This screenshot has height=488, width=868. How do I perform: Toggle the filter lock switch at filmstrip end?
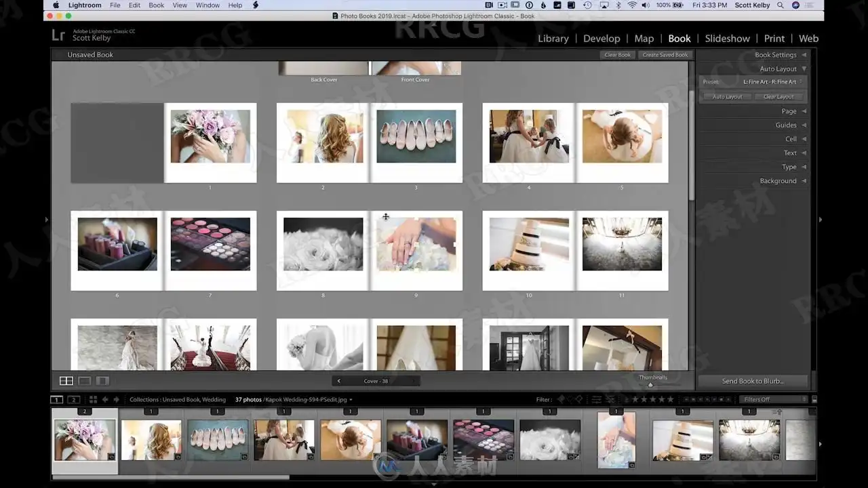coord(814,400)
